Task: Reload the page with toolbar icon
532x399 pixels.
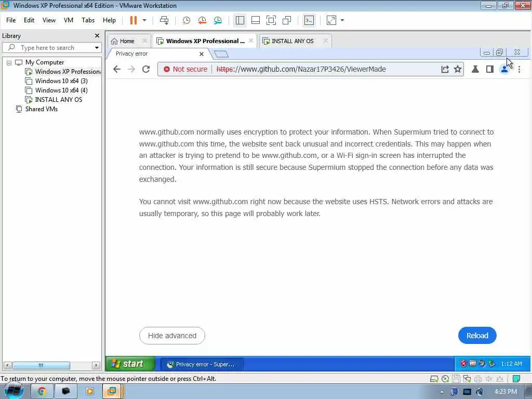Action: 146,69
